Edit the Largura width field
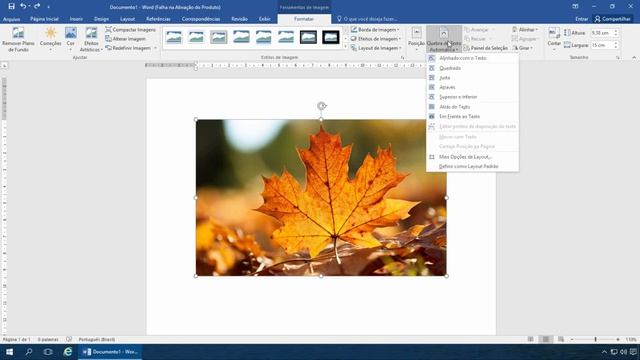The height and width of the screenshot is (360, 640). (x=601, y=45)
